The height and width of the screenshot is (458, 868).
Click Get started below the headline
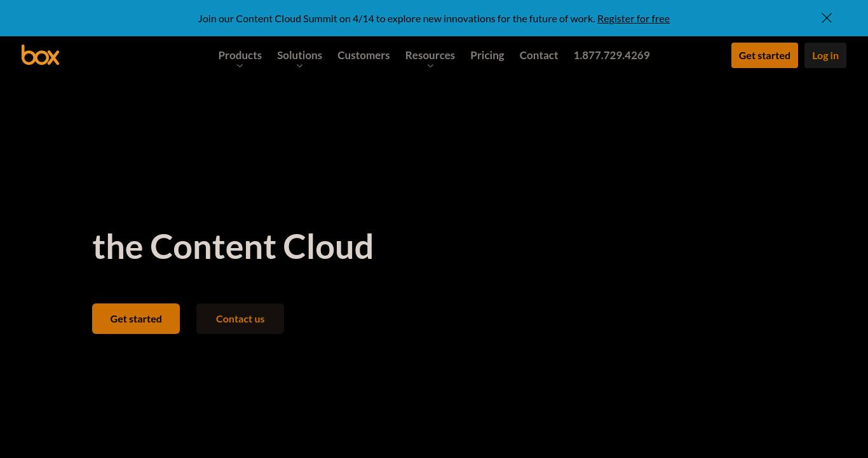tap(136, 319)
